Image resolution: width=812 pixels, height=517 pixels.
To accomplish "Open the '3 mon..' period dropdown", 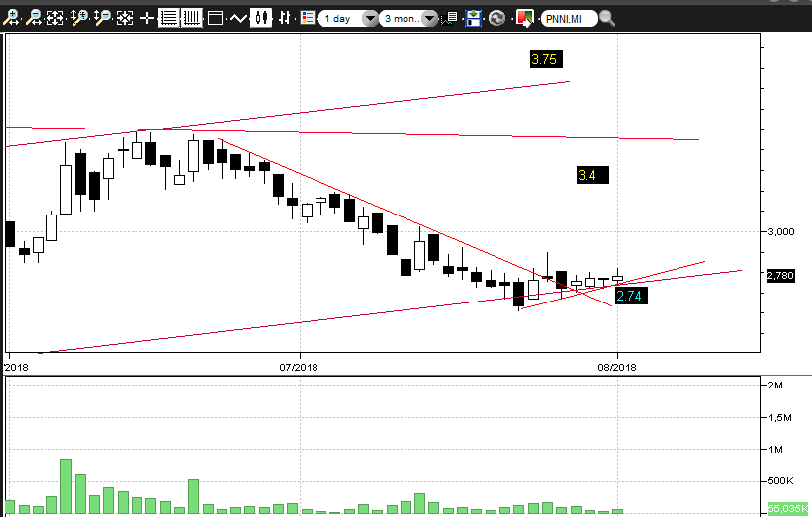I will pos(408,19).
